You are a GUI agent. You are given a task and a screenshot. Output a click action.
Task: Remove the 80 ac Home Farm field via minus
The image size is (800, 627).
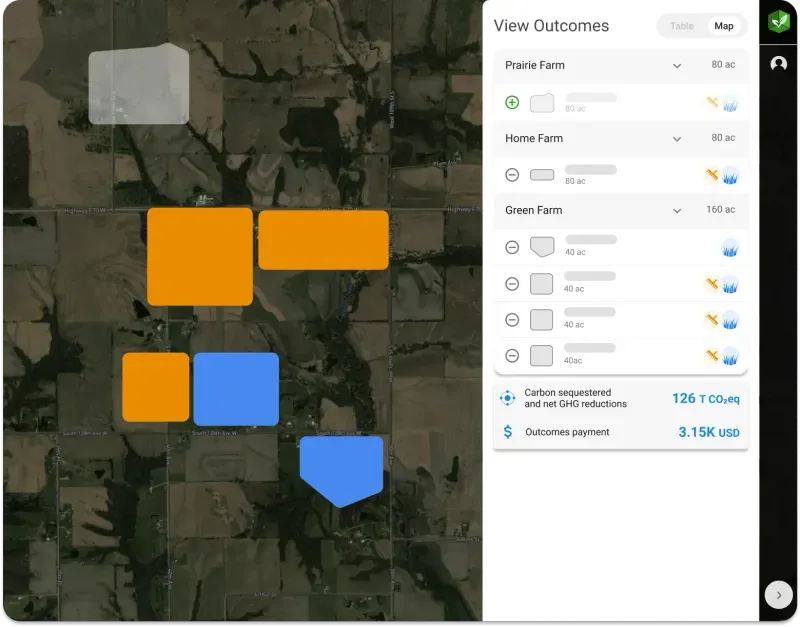[x=511, y=175]
